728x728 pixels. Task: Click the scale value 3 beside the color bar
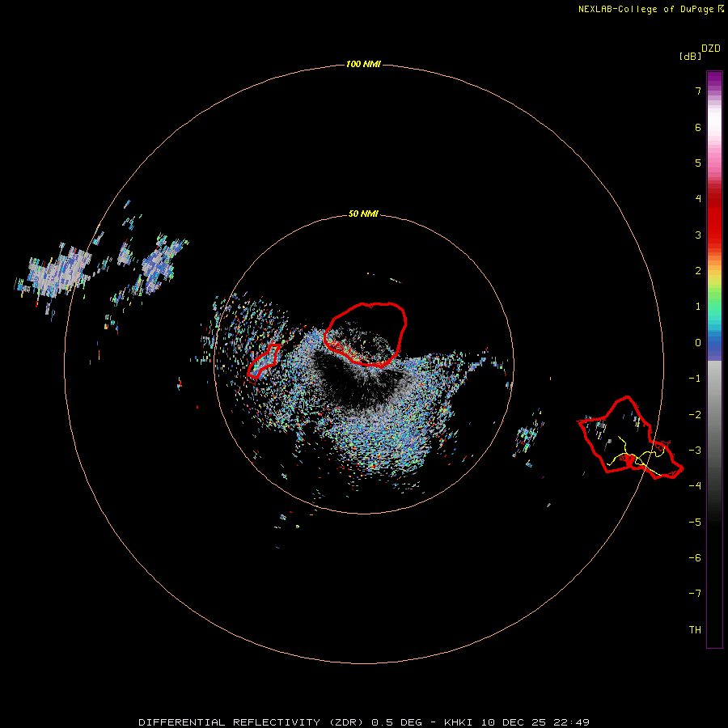coord(698,235)
